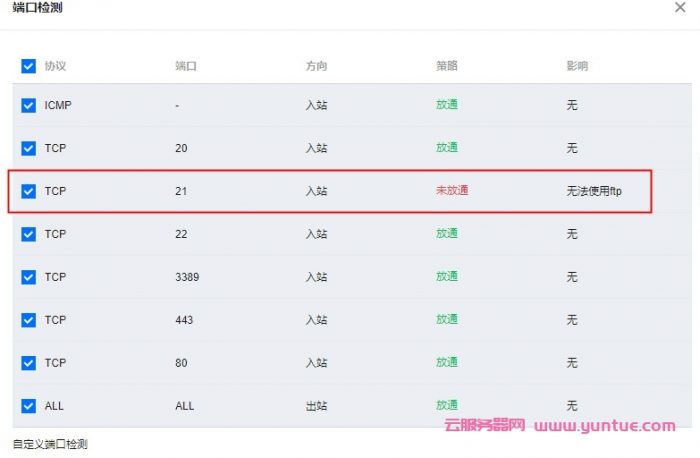Click the 自定义端口检测 link
Screen dimensions: 700x458
[x=50, y=443]
